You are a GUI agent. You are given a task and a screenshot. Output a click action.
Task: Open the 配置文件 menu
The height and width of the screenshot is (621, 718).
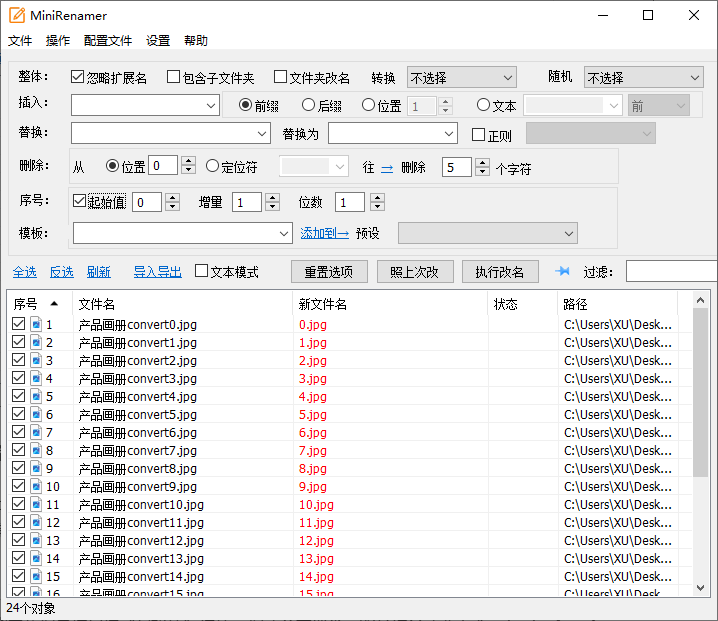coord(108,40)
